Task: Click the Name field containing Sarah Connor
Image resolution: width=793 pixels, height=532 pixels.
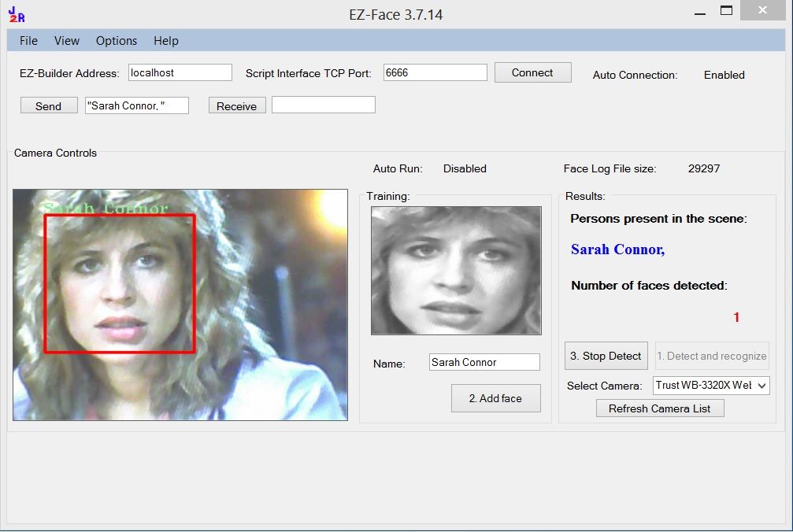Action: tap(484, 361)
